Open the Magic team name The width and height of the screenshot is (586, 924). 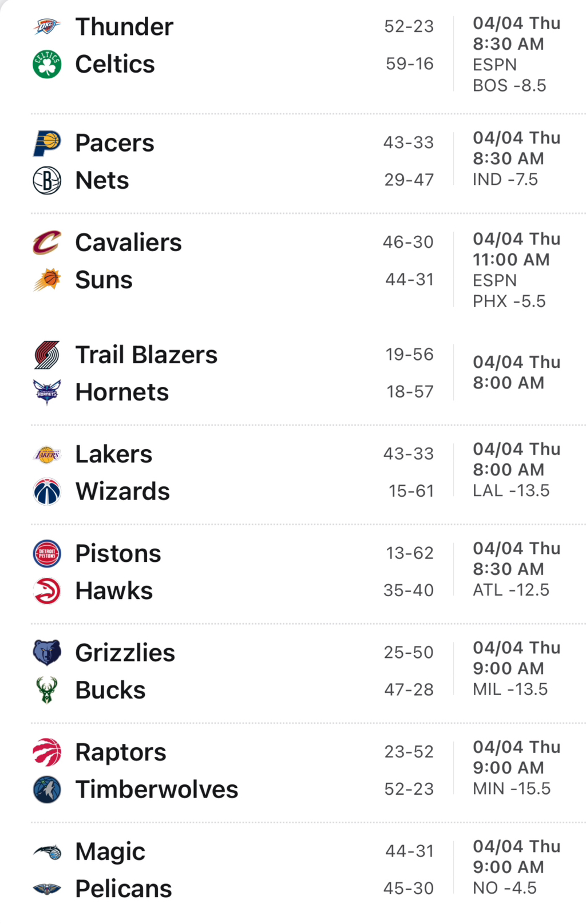click(110, 851)
